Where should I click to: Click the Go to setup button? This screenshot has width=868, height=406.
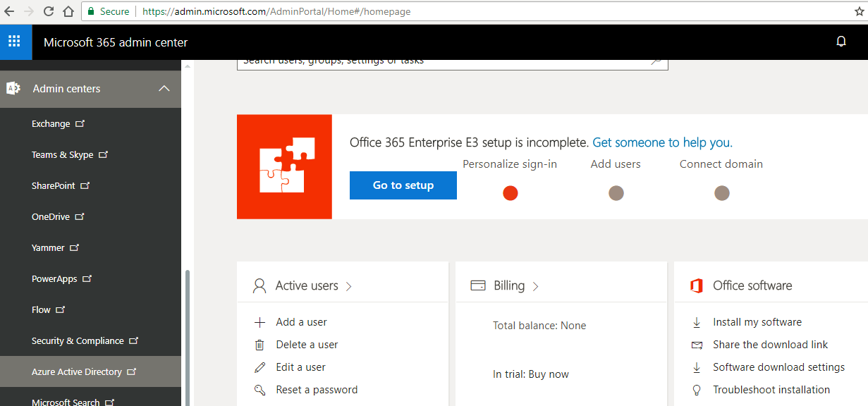pos(403,185)
